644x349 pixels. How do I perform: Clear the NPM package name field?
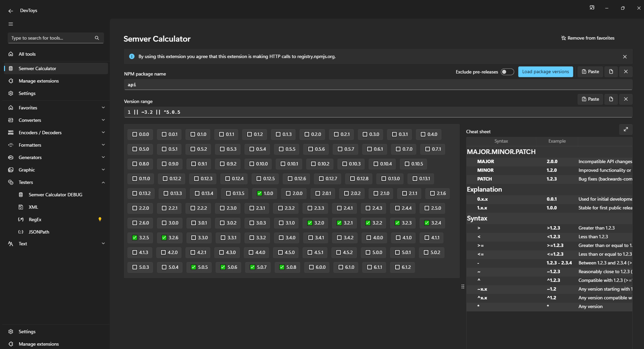click(x=626, y=71)
